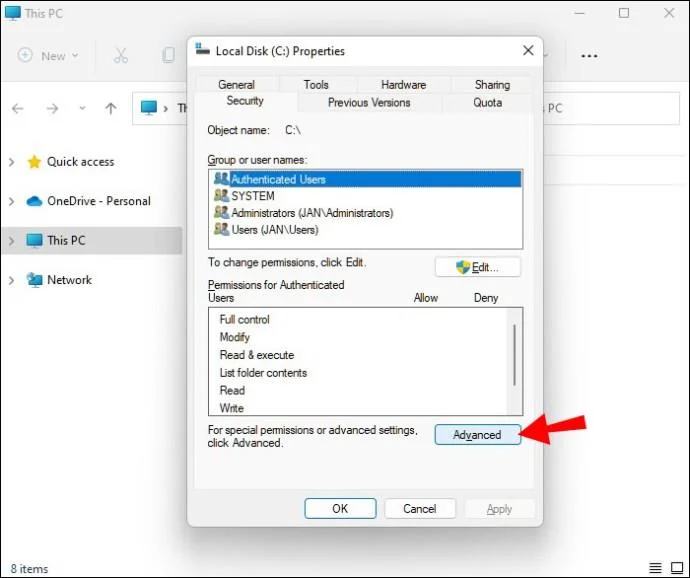This screenshot has height=578, width=690.
Task: Click the List folder contents permission row
Action: click(358, 372)
